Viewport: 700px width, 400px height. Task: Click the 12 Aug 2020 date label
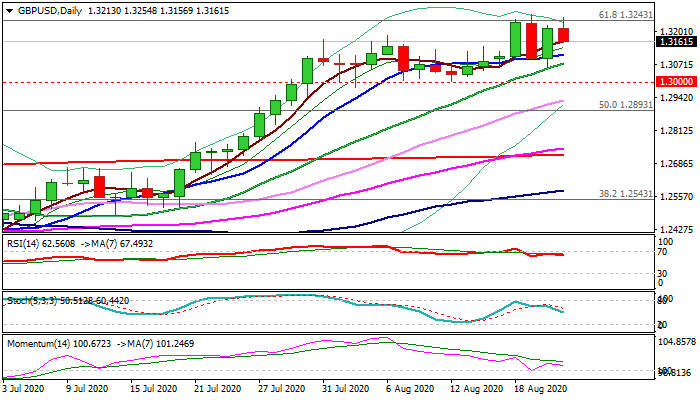tap(473, 388)
